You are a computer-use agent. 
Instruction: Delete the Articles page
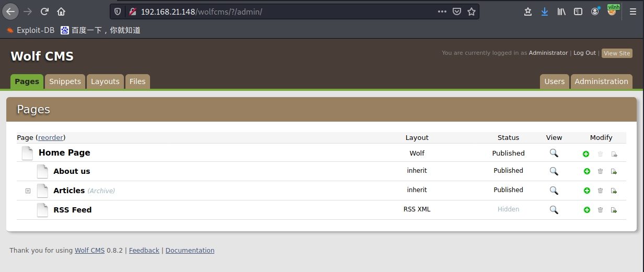[600, 191]
